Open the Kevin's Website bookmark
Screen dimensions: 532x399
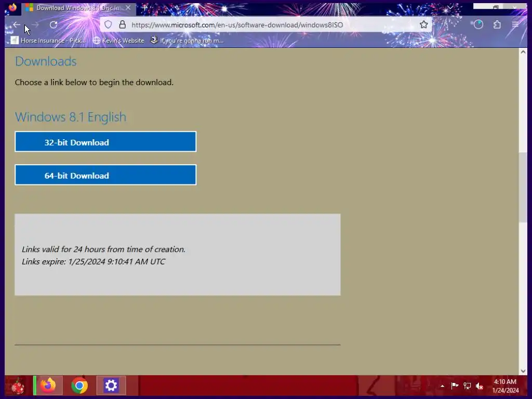point(119,41)
